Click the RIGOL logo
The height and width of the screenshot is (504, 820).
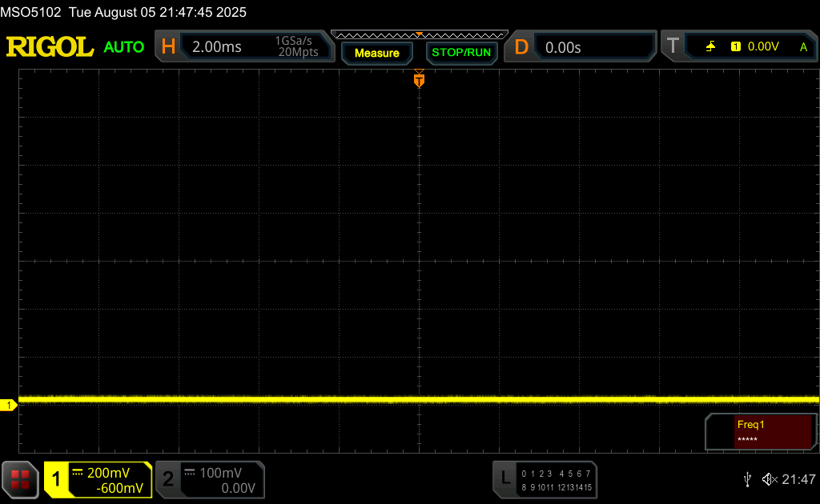[x=50, y=47]
